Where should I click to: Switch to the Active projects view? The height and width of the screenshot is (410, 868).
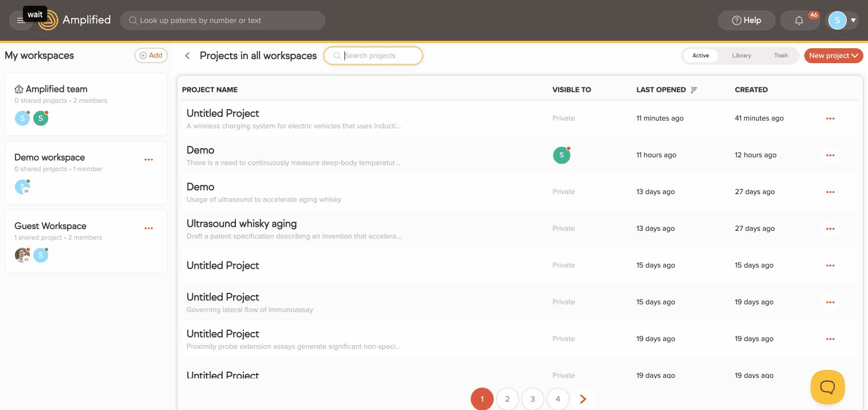pyautogui.click(x=700, y=55)
